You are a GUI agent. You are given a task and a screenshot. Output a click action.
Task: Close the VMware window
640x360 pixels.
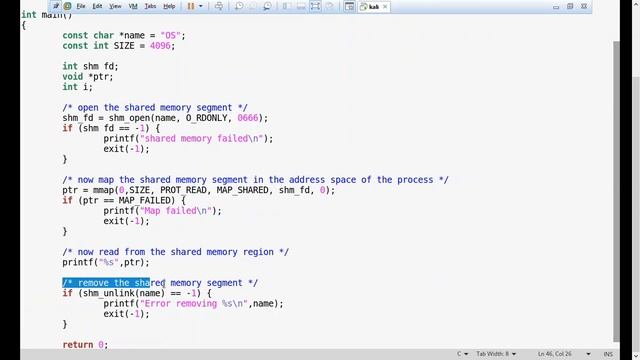point(584,6)
